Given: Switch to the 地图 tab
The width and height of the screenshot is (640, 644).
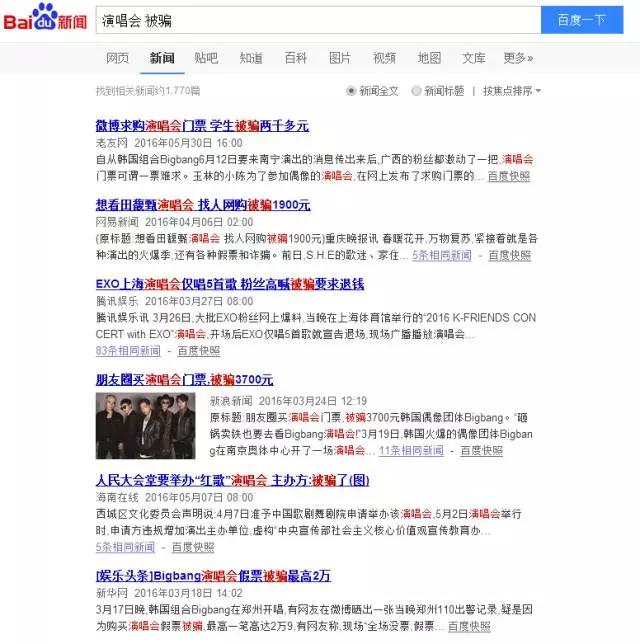Looking at the screenshot, I should point(429,58).
